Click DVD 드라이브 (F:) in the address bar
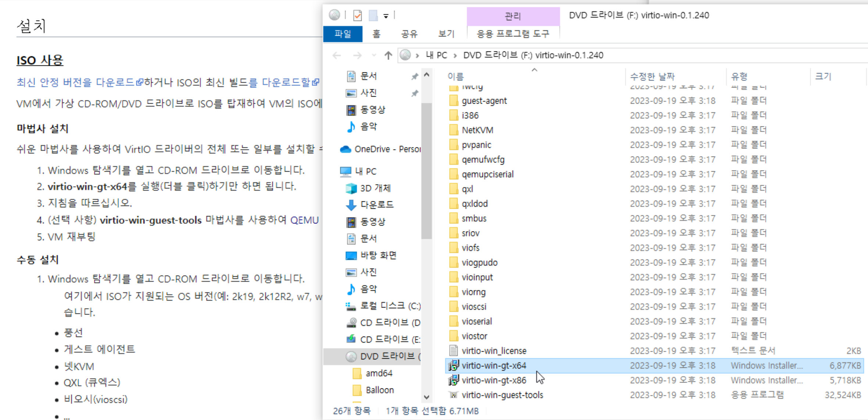This screenshot has height=420, width=868. point(533,55)
